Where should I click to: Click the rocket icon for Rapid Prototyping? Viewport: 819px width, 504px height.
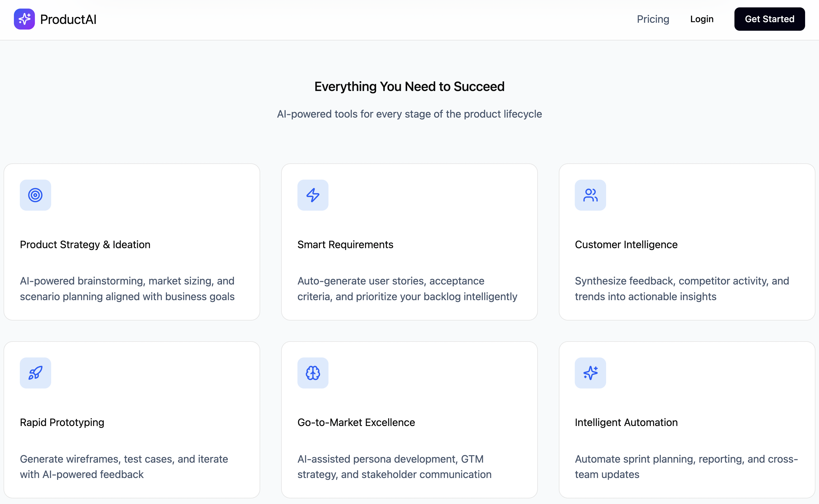click(35, 373)
